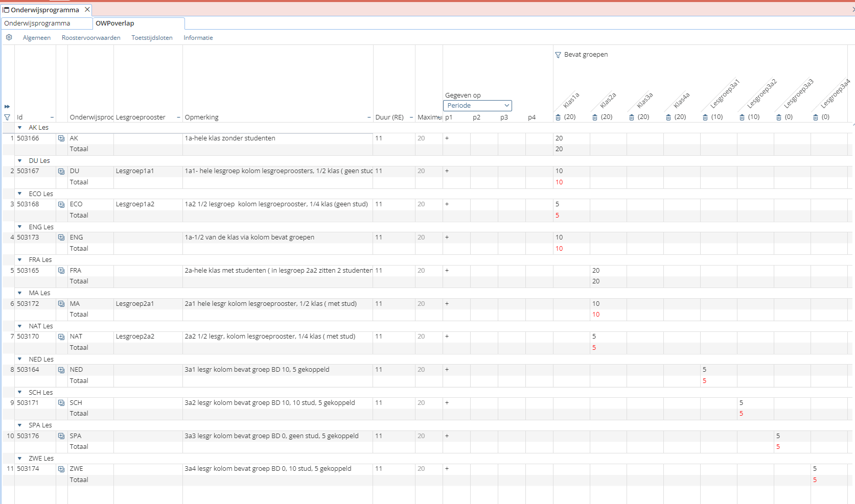Click the trash icon under Klas3a

click(x=632, y=117)
